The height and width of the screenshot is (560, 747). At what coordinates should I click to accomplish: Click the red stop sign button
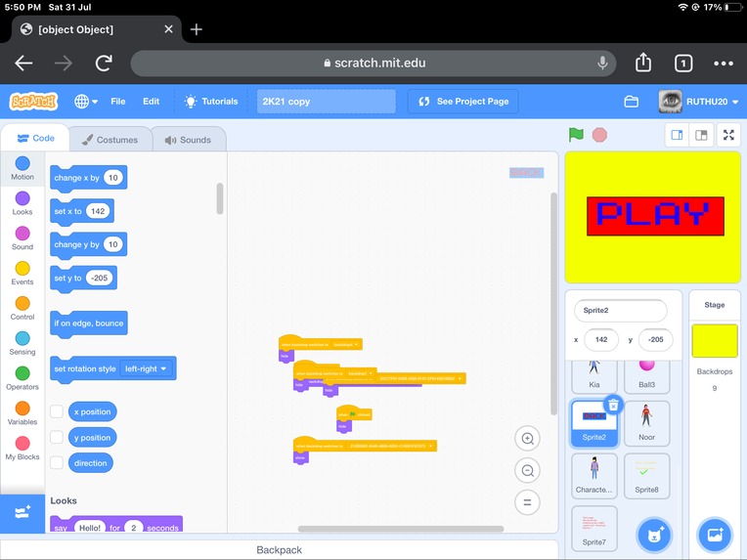[599, 135]
